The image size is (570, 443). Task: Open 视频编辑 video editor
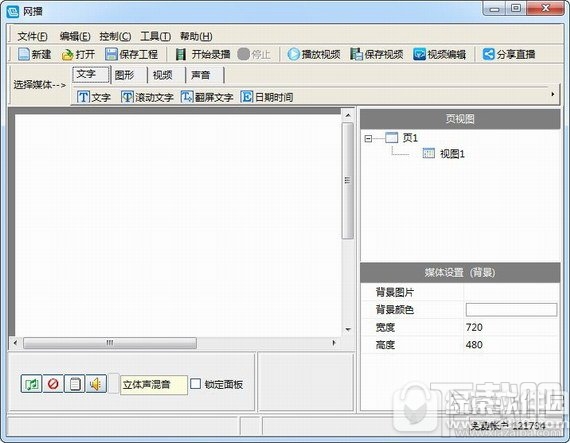point(439,55)
